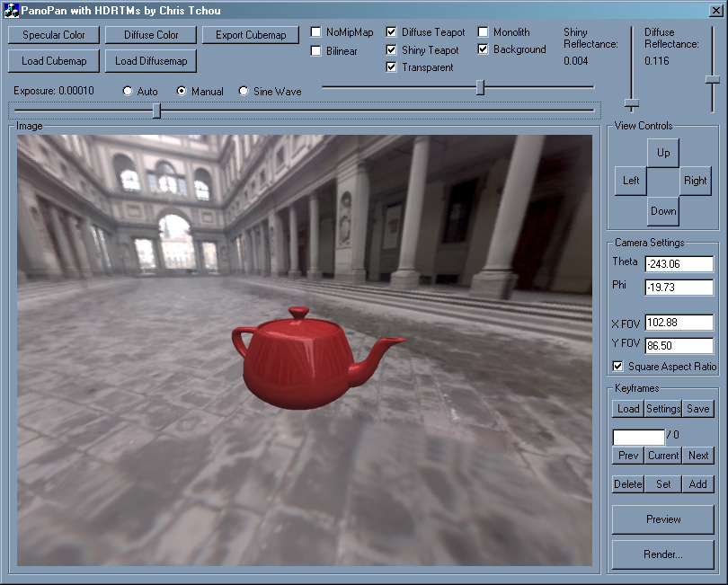Uncheck the Square Aspect Ratio option
This screenshot has height=585, width=728.
pos(617,367)
